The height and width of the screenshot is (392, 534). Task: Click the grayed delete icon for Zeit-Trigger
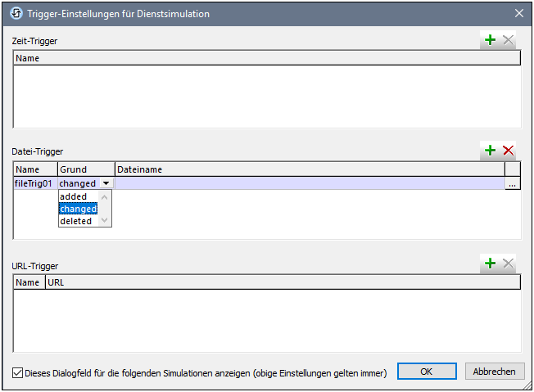508,40
